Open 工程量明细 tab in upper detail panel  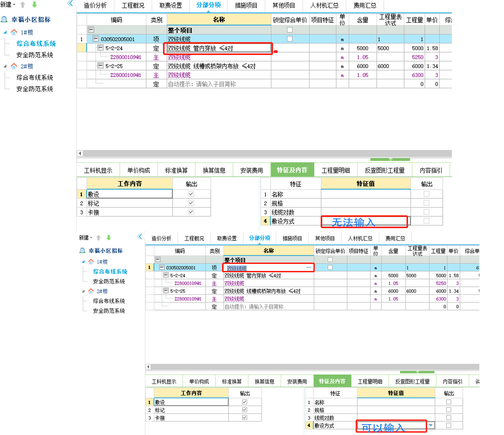point(335,170)
